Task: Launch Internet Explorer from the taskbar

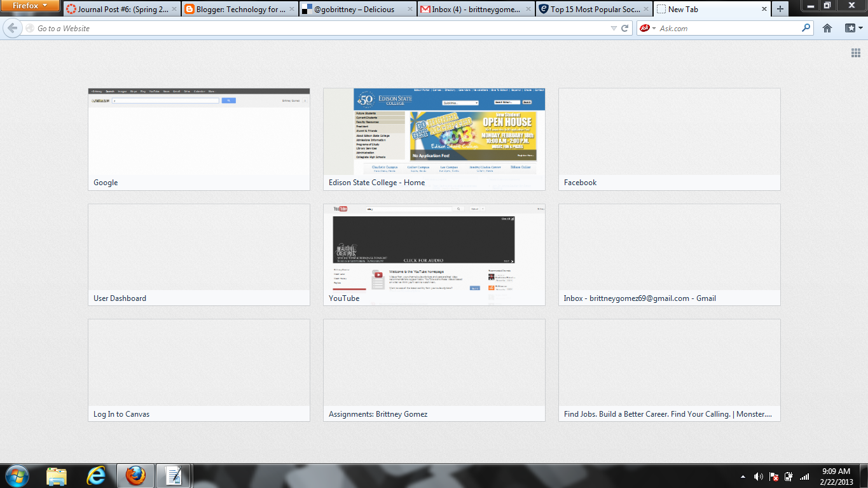Action: coord(96,476)
